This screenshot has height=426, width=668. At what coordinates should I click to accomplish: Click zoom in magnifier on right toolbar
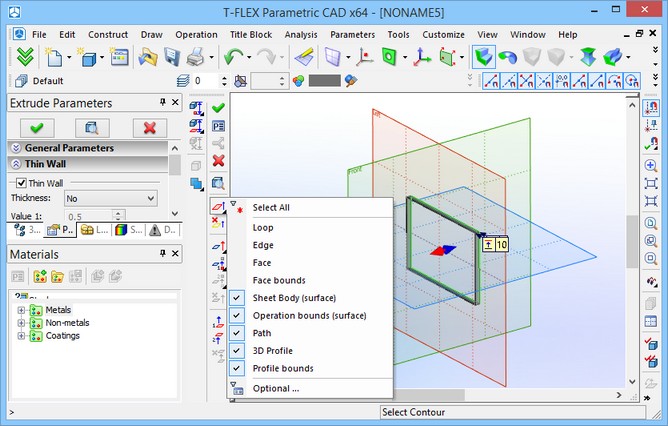[651, 166]
